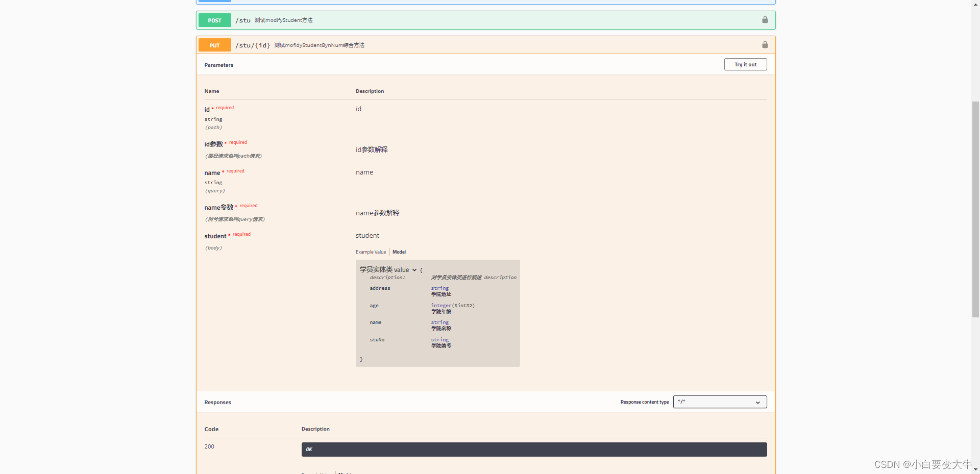Open the Response content type dropdown
Viewport: 980px width, 474px height.
pos(720,402)
